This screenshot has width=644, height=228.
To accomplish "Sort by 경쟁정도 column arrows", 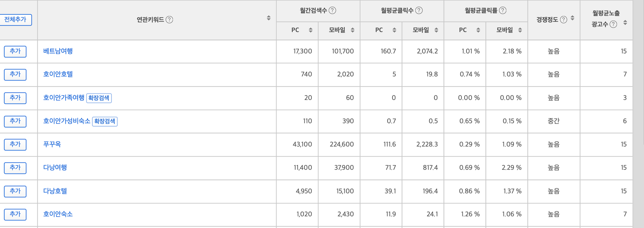I will [572, 18].
